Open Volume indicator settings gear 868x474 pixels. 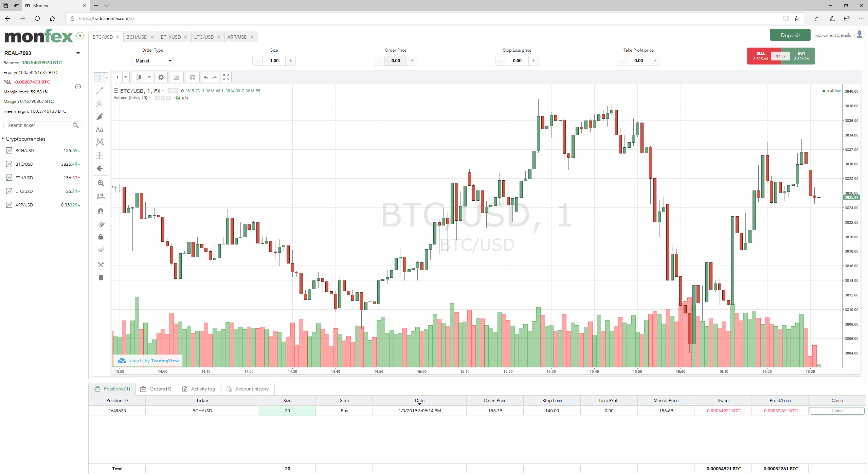tap(163, 98)
